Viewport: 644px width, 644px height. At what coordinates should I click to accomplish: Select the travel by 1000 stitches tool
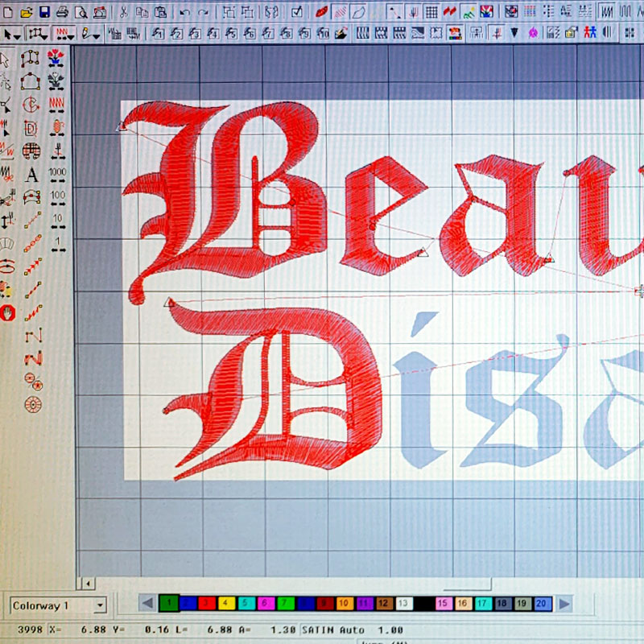point(57,174)
